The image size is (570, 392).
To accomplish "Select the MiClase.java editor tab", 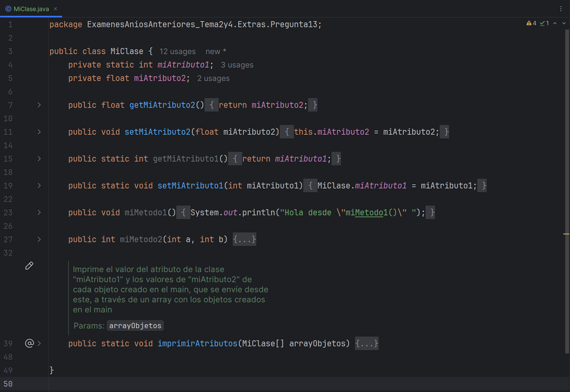I will (31, 9).
